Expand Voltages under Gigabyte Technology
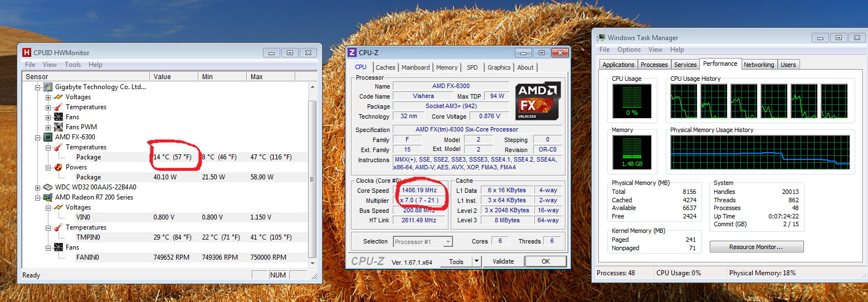 click(48, 97)
